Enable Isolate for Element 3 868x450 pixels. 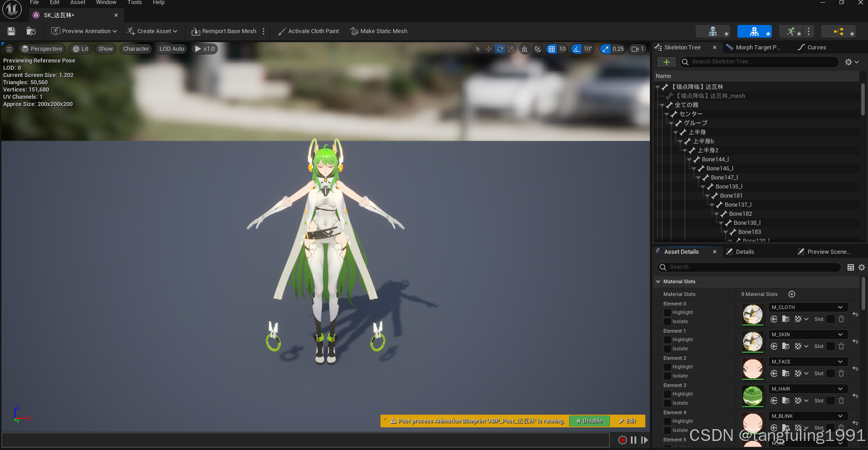pyautogui.click(x=667, y=403)
